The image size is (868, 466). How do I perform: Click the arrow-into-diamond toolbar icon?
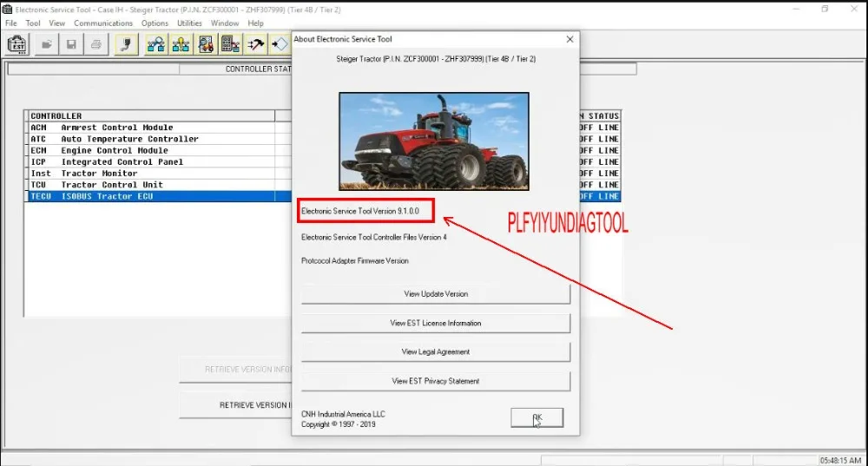pyautogui.click(x=280, y=44)
